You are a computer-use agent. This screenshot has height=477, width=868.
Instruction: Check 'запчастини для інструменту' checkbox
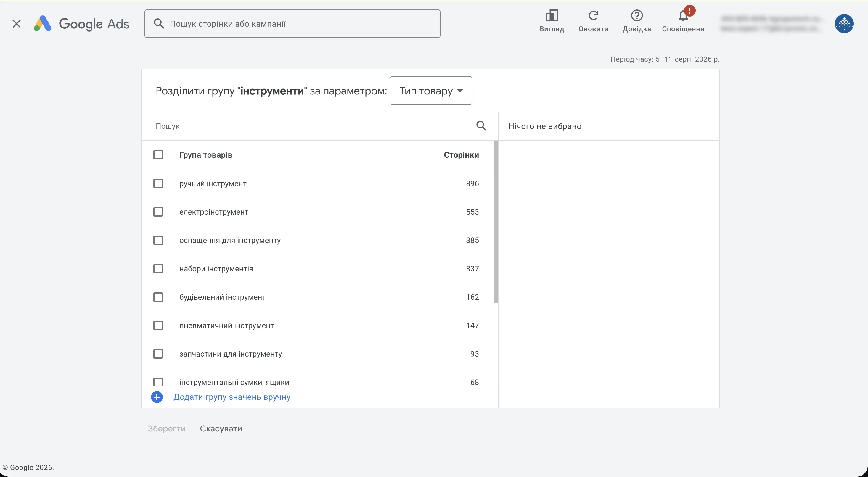click(158, 354)
